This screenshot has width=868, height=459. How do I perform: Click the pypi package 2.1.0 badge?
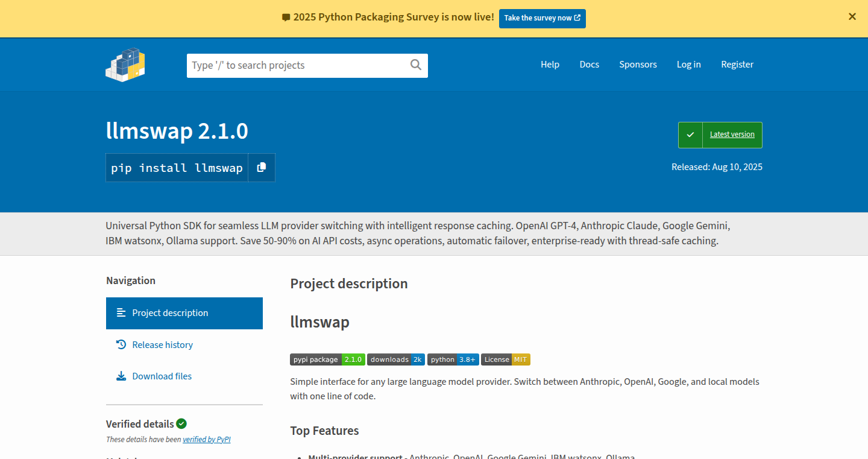[x=327, y=359]
